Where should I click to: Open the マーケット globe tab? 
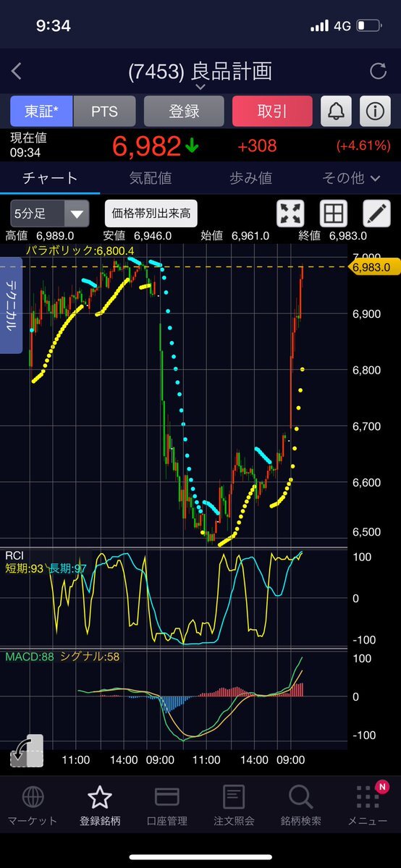pyautogui.click(x=33, y=806)
